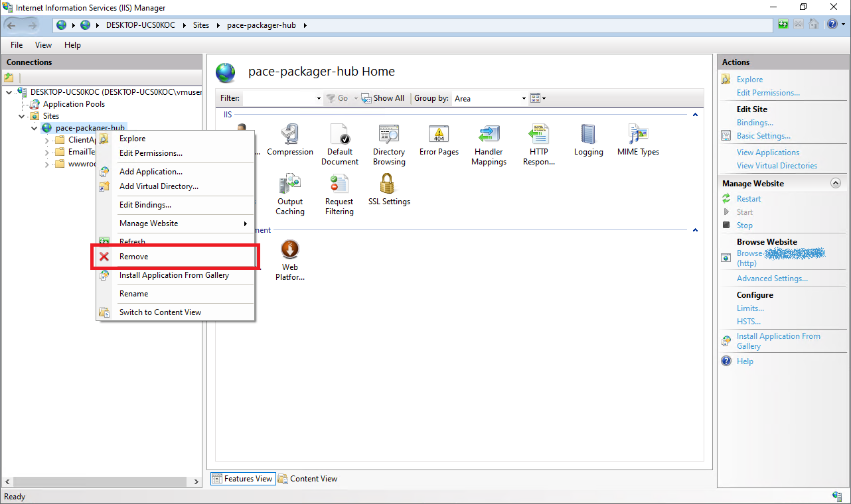The height and width of the screenshot is (504, 851).
Task: Click the Stop website action
Action: [x=744, y=225]
